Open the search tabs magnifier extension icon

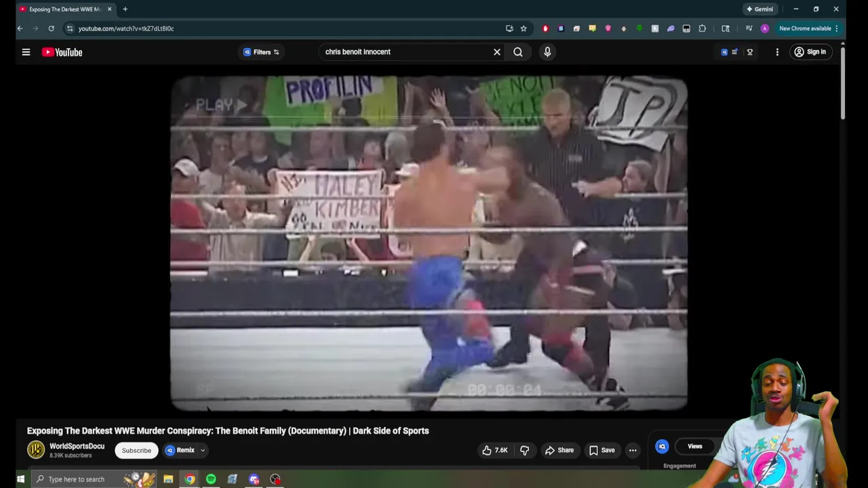point(726,28)
